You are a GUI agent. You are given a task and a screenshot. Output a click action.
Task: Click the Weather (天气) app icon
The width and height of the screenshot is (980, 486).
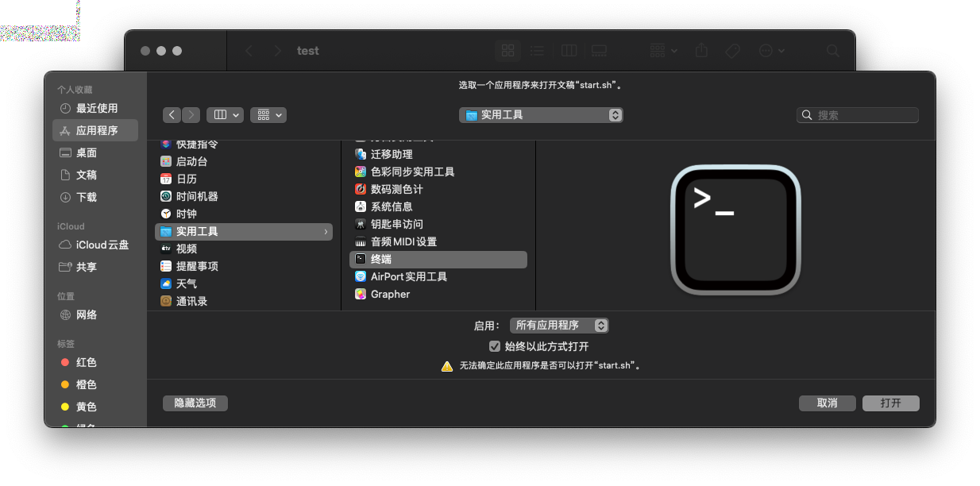[x=166, y=283]
